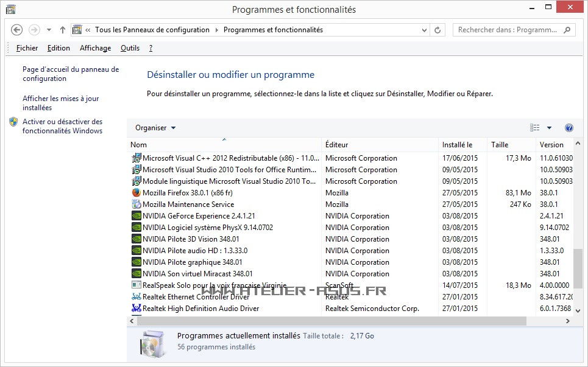Image resolution: width=588 pixels, height=367 pixels.
Task: Open the recent locations dropdown arrow
Action: tap(49, 30)
